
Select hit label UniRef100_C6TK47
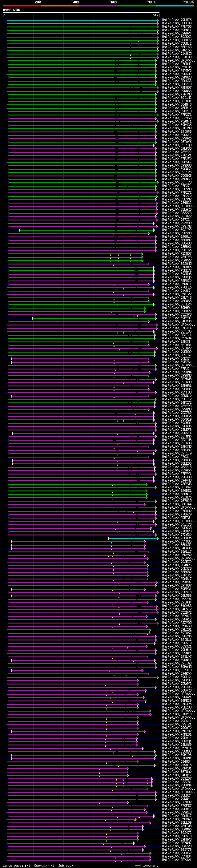[177, 487]
